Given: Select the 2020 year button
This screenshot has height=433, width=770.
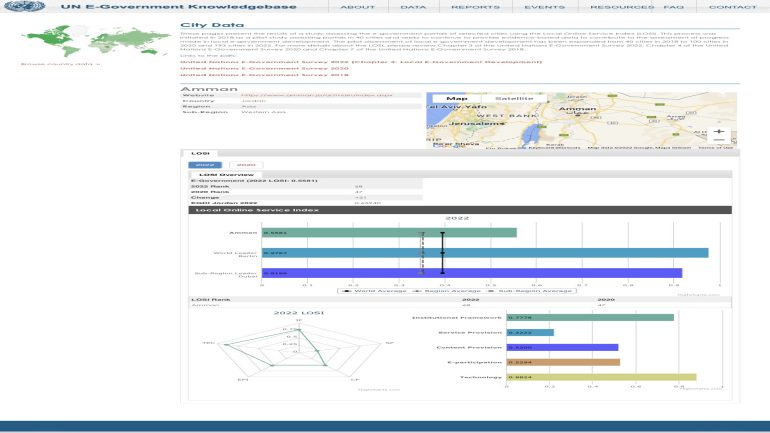Looking at the screenshot, I should pos(246,165).
